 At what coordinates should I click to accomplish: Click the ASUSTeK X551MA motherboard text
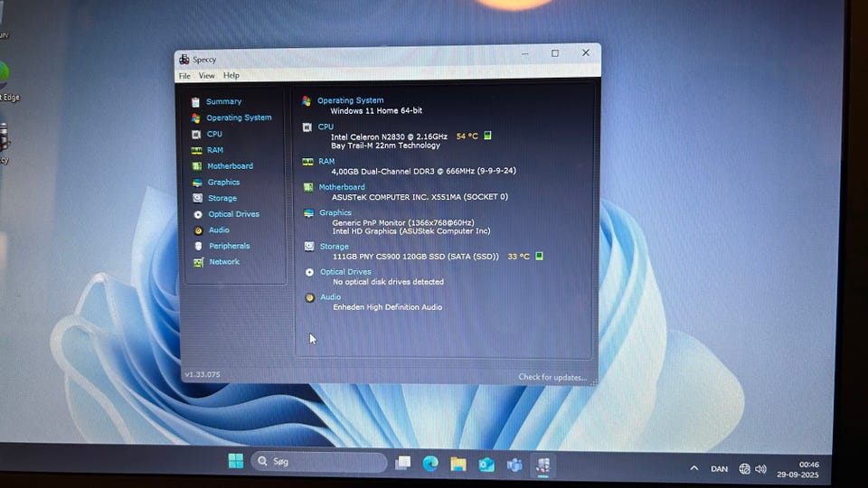click(x=420, y=197)
